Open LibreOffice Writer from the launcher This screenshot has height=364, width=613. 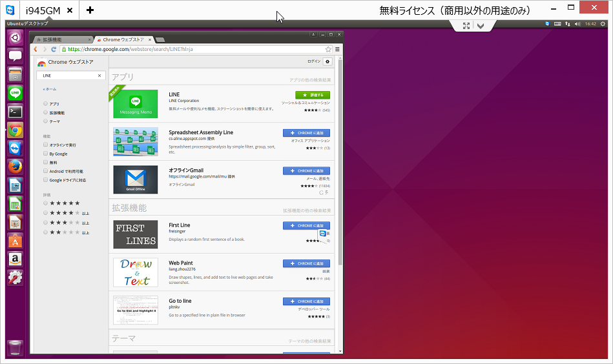pos(16,185)
